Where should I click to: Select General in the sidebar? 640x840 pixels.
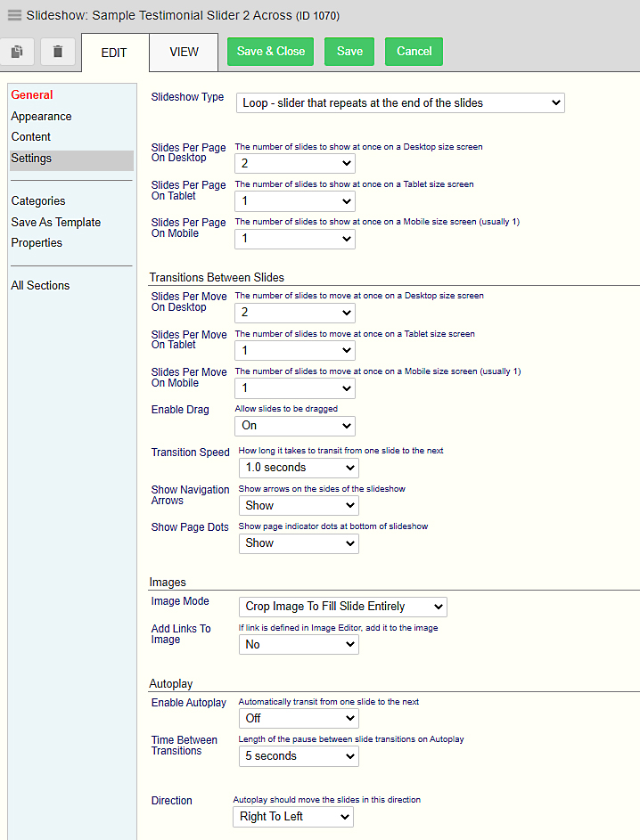32,94
